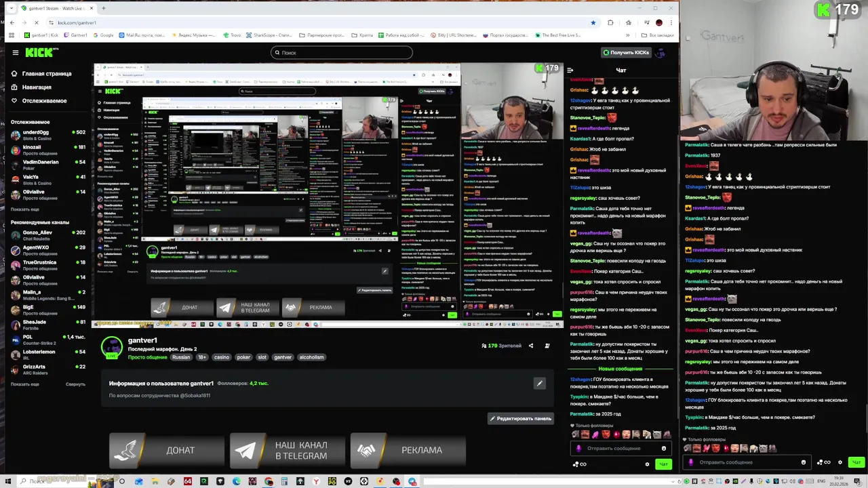The height and width of the screenshot is (488, 868).
Task: Open kinozall channel in sidebar
Action: [47, 150]
